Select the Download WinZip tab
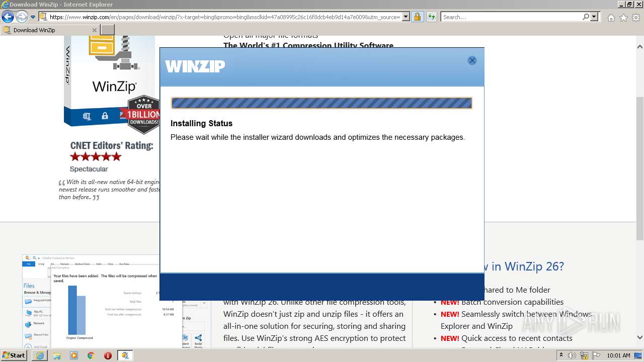Screen dimensions: 644x362 click(x=50, y=30)
